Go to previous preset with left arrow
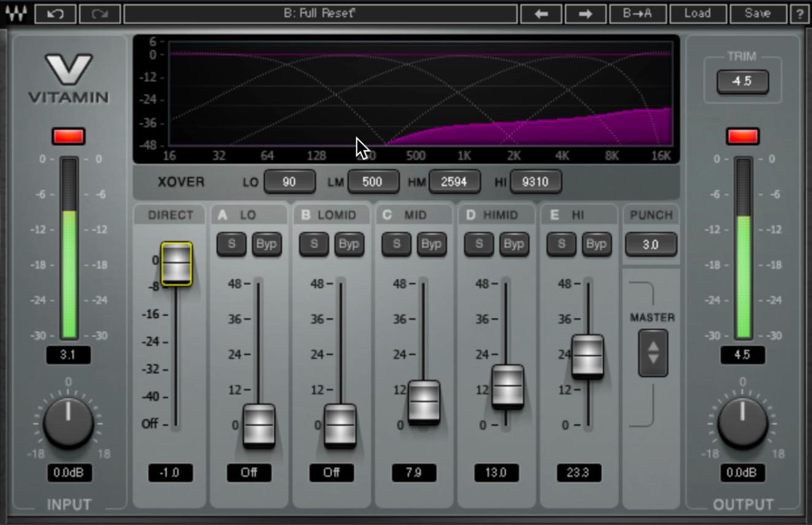Viewport: 812px width, 525px height. pyautogui.click(x=541, y=13)
